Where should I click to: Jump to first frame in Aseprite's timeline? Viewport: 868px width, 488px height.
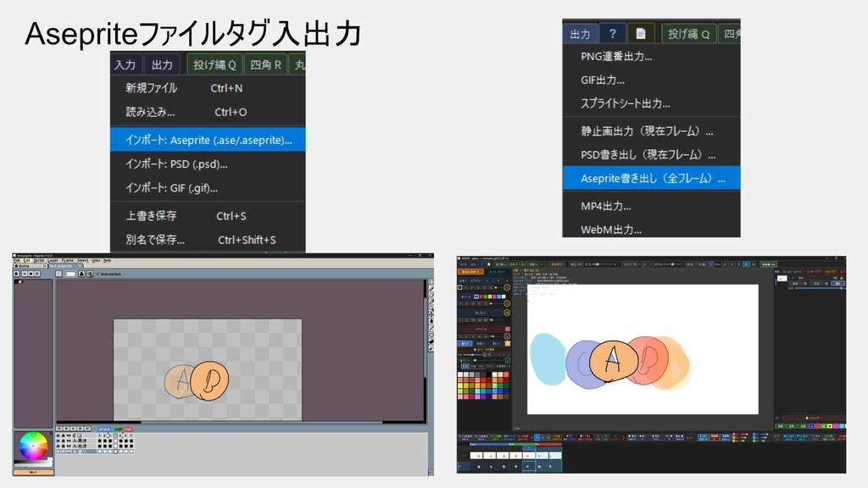point(59,429)
